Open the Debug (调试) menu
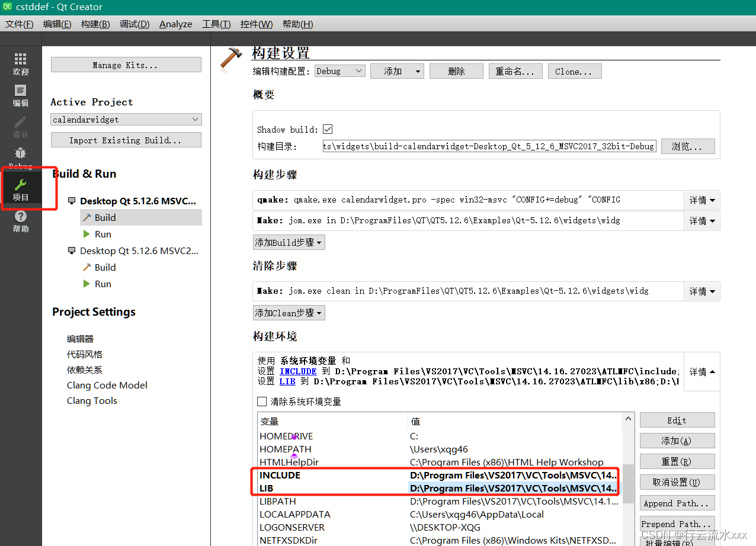The width and height of the screenshot is (756, 546). point(134,24)
